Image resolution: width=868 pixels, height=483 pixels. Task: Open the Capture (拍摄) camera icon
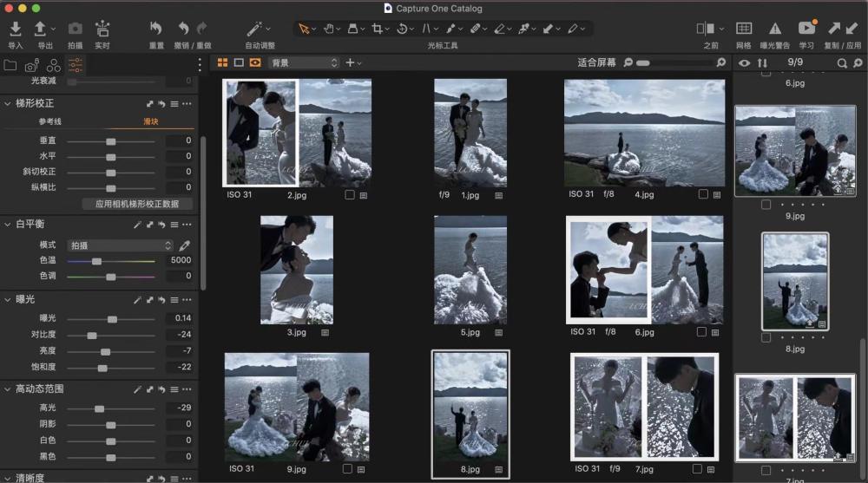point(76,29)
